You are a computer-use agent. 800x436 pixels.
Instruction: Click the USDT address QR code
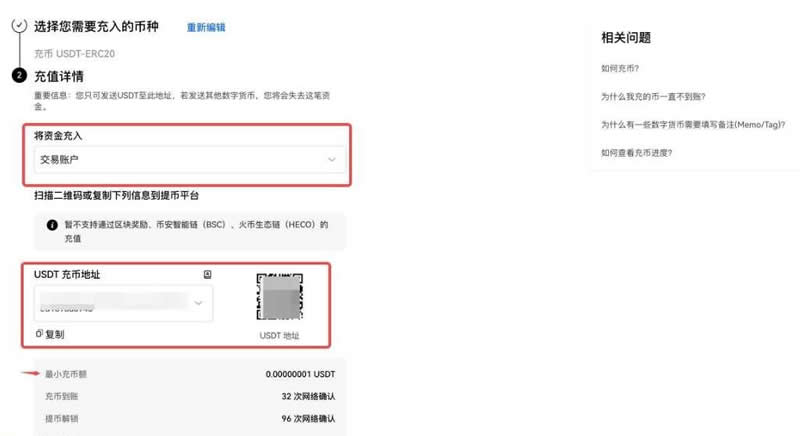point(280,298)
